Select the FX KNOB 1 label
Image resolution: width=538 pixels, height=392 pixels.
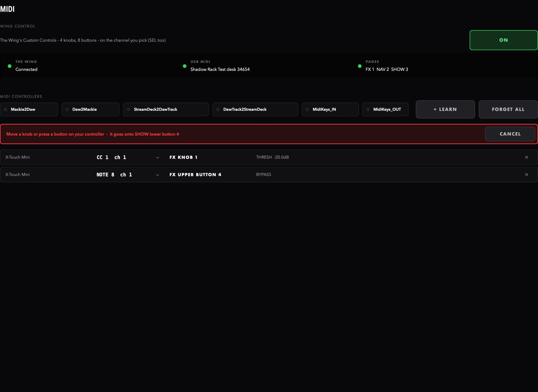[184, 157]
